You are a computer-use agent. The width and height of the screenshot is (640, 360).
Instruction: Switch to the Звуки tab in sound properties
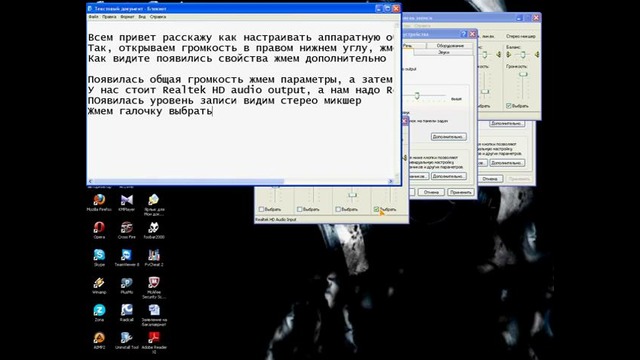[x=443, y=52]
